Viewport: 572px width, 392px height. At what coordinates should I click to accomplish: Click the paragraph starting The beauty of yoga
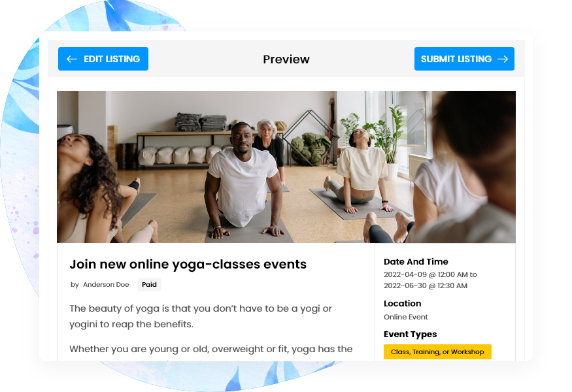(201, 316)
